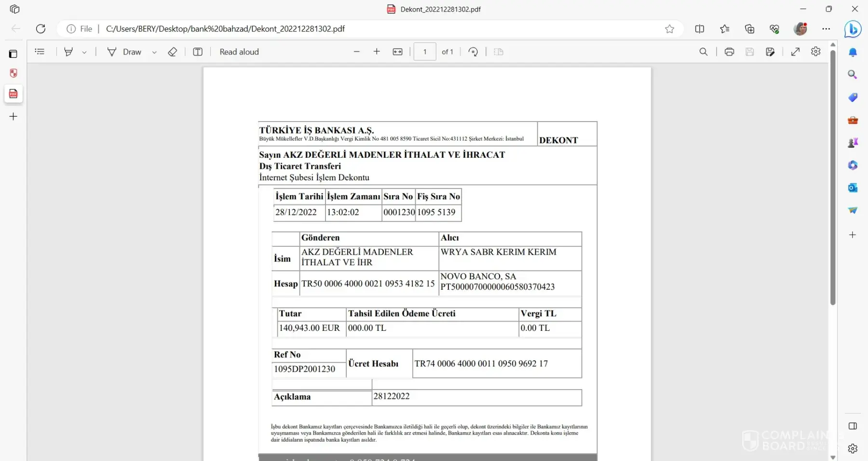
Task: Enter full screen mode for PDF
Action: [x=795, y=52]
